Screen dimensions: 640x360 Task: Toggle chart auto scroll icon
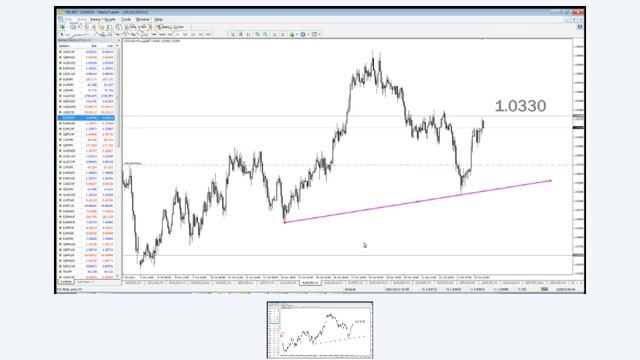[275, 35]
